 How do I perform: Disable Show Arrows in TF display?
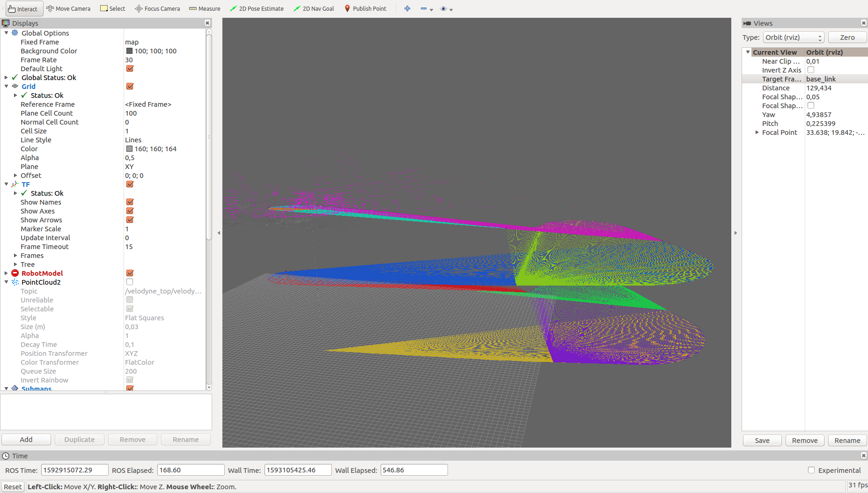coord(129,220)
